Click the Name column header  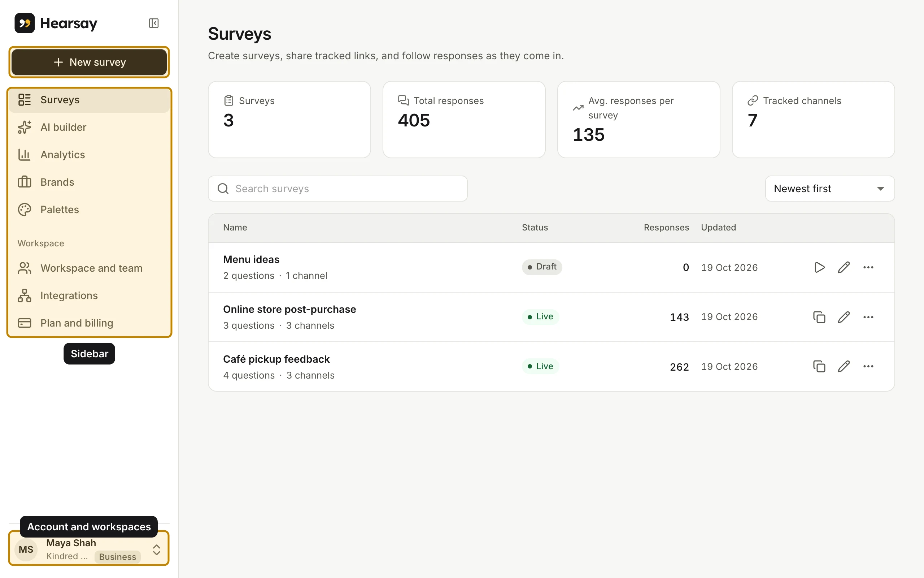(235, 228)
